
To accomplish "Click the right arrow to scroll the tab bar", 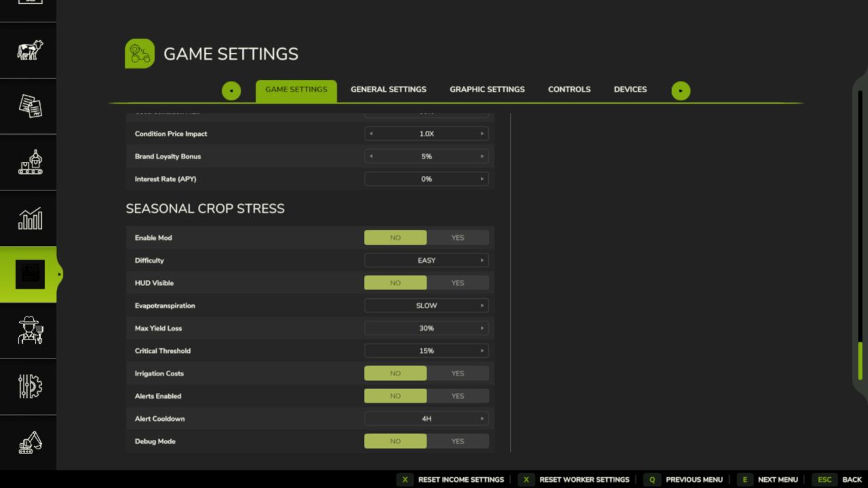I will coord(680,90).
